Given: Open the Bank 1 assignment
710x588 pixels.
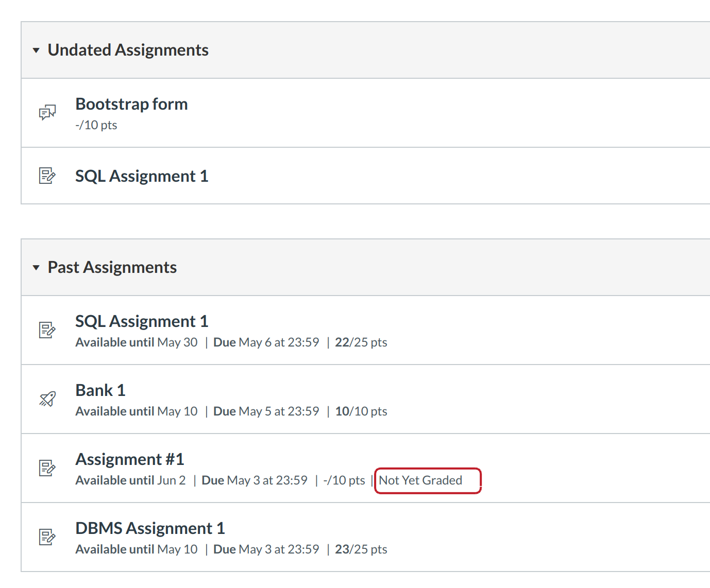Looking at the screenshot, I should pos(100,390).
